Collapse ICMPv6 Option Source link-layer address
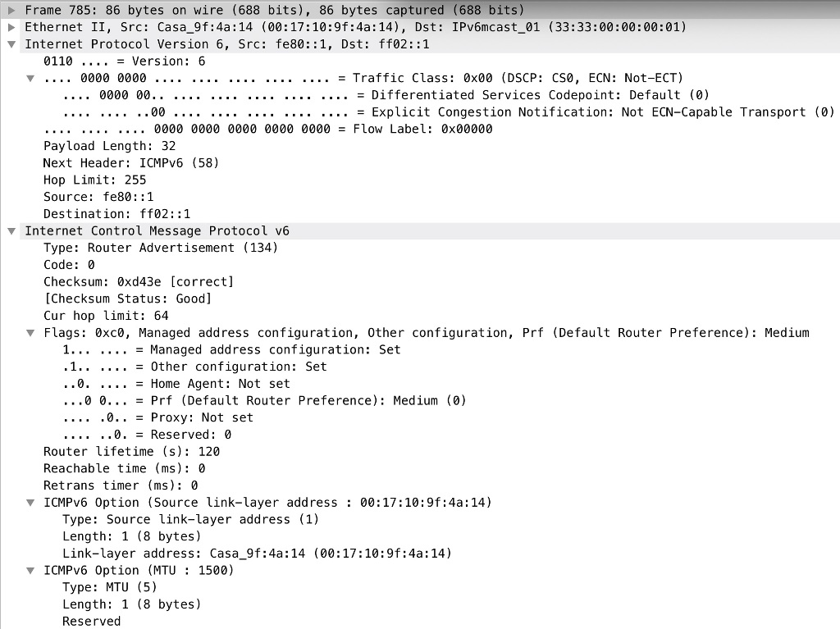The width and height of the screenshot is (840, 629). point(30,503)
